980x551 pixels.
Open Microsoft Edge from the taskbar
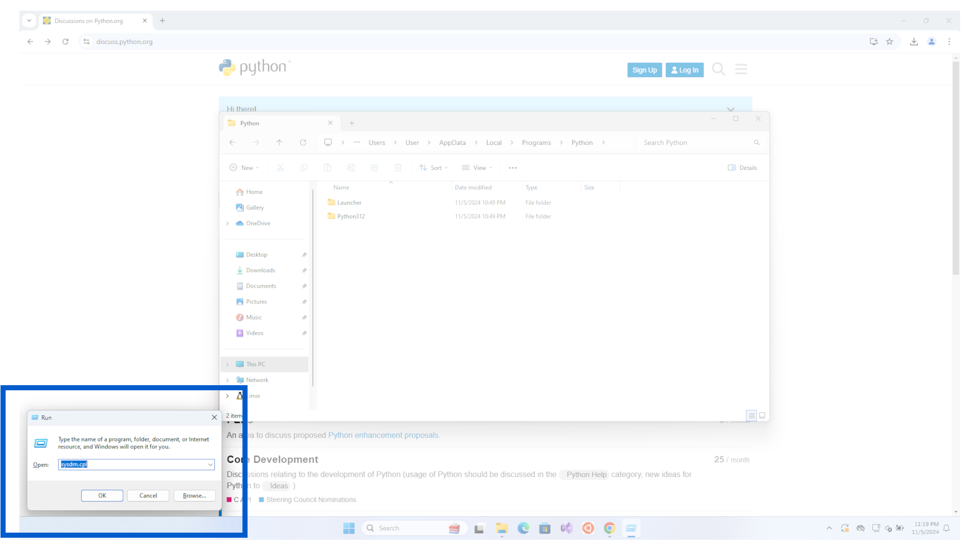(523, 528)
